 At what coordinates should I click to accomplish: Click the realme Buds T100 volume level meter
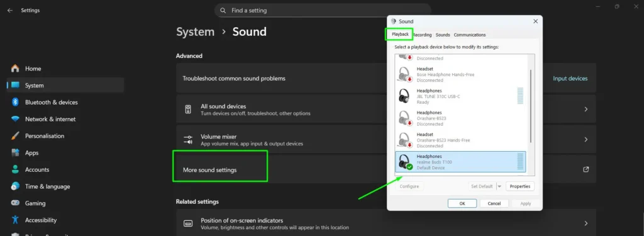point(520,162)
